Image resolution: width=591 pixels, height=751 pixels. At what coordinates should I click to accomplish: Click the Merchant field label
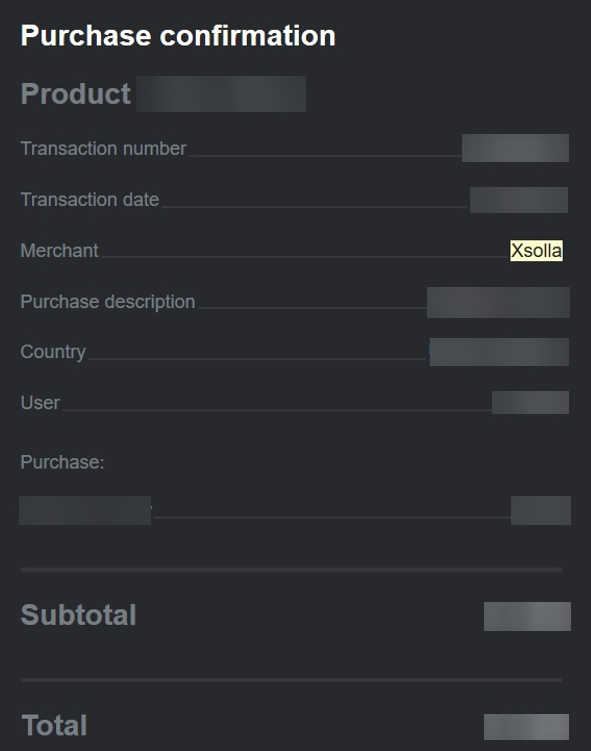click(x=59, y=250)
